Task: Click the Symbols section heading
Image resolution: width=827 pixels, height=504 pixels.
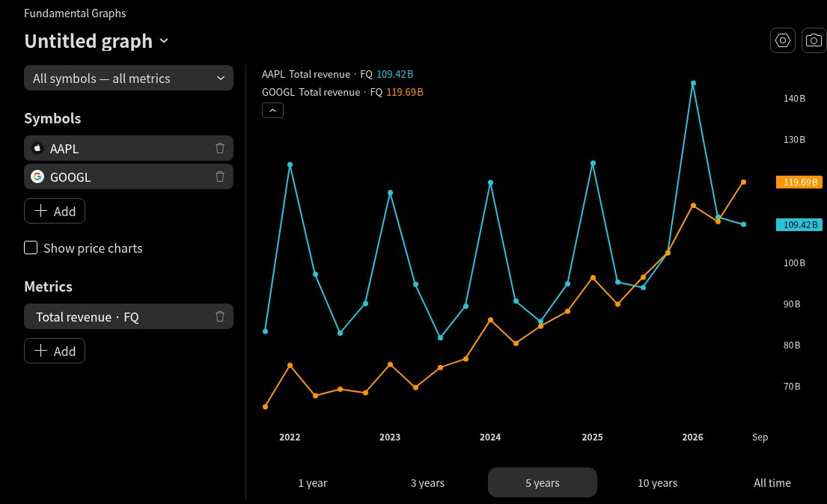Action: pyautogui.click(x=52, y=118)
